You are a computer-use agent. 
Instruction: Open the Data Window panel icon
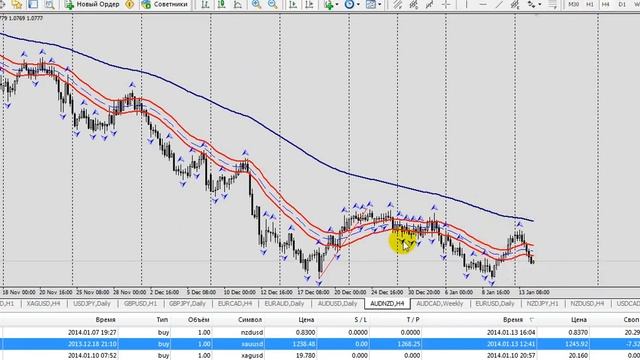pyautogui.click(x=33, y=4)
